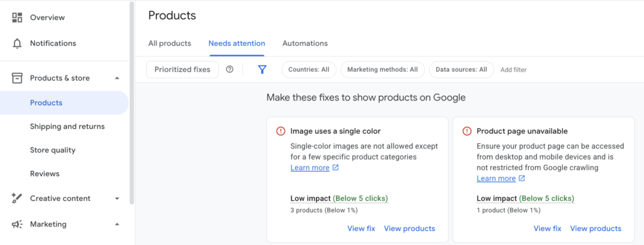Go to Store quality in sidebar
The width and height of the screenshot is (644, 245).
[53, 150]
